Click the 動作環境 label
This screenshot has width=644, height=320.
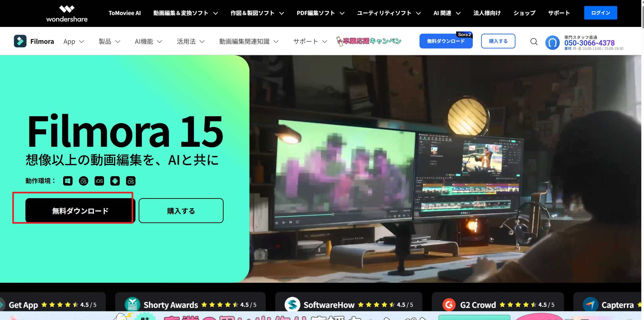(40, 181)
